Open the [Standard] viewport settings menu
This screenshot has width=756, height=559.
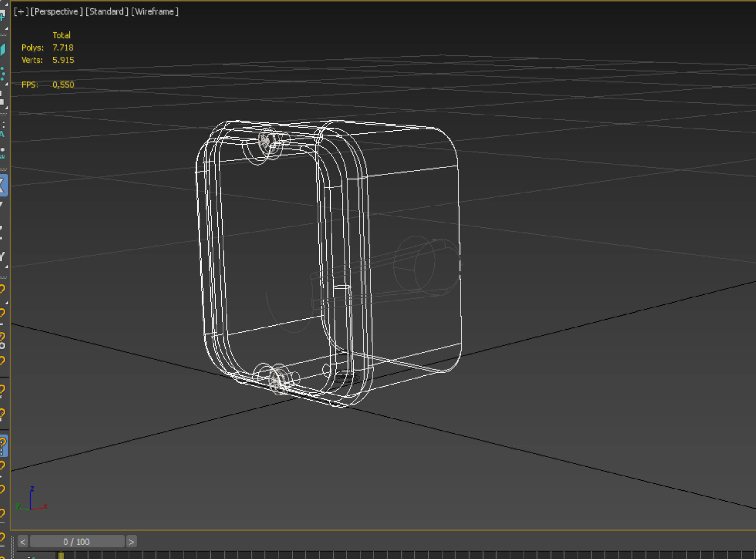(107, 11)
